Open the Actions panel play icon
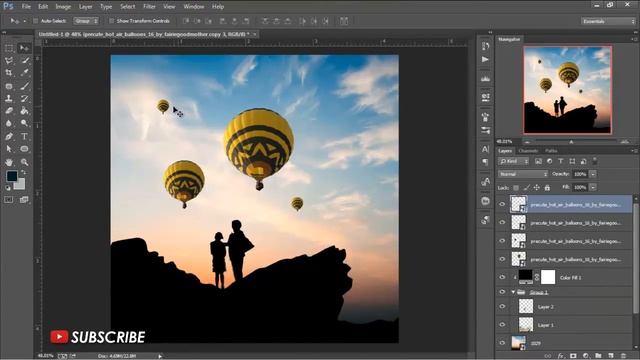The image size is (640, 360). pyautogui.click(x=485, y=60)
